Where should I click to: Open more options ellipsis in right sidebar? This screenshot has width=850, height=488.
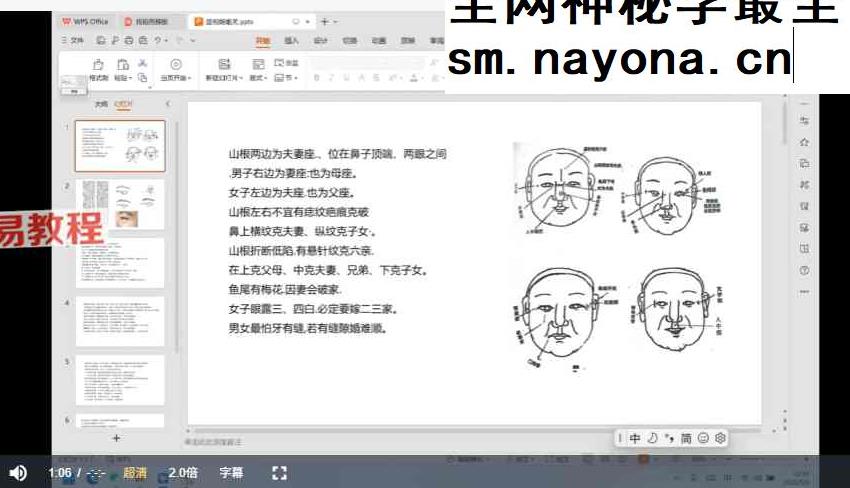(804, 292)
